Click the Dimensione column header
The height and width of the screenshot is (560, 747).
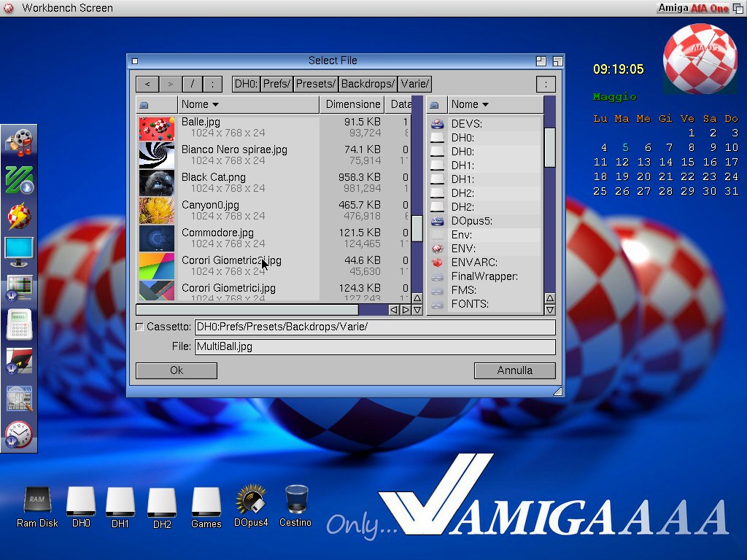coord(353,104)
